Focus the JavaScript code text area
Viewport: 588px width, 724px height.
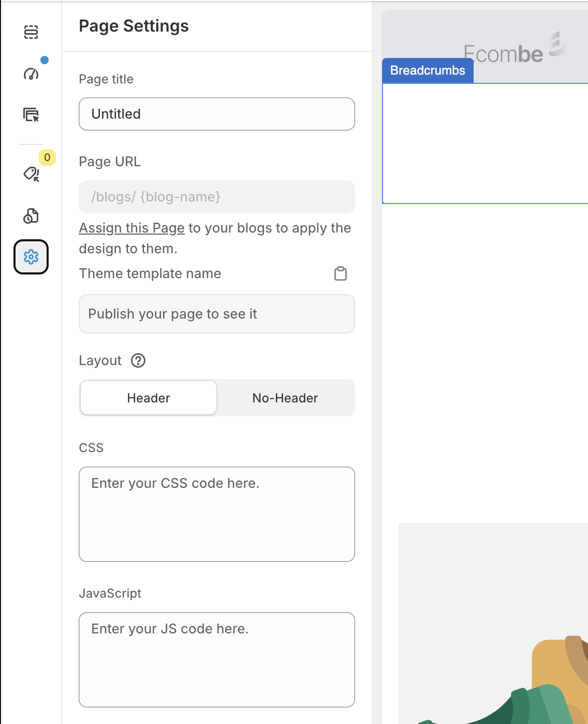point(216,659)
